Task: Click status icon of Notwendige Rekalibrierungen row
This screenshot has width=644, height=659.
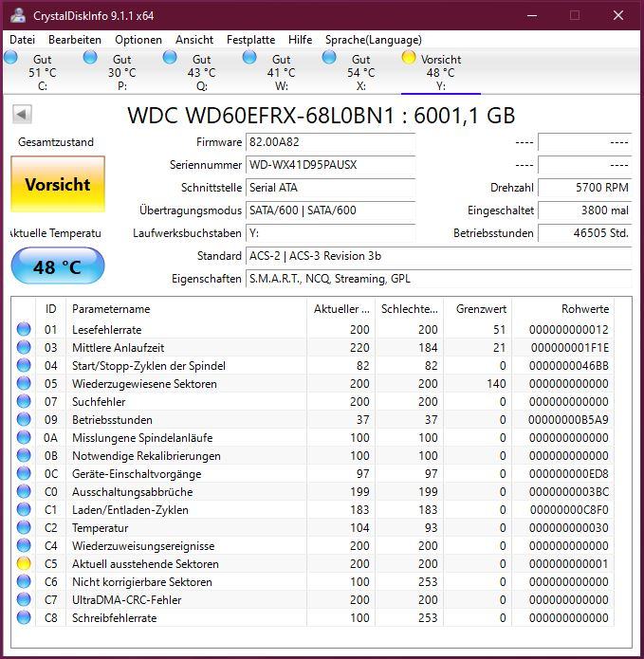Action: tap(24, 455)
